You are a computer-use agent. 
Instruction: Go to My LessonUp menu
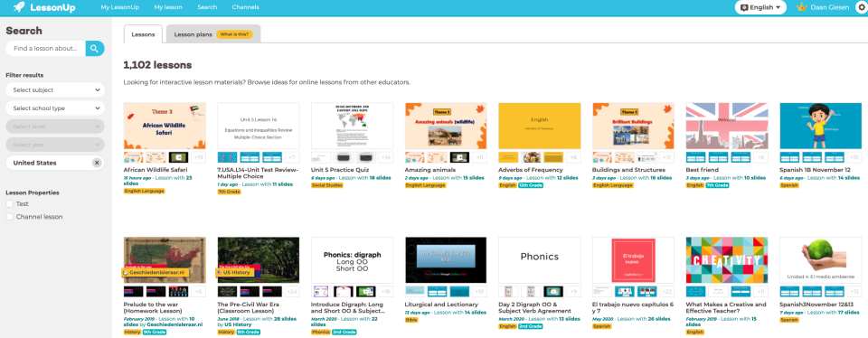point(120,7)
